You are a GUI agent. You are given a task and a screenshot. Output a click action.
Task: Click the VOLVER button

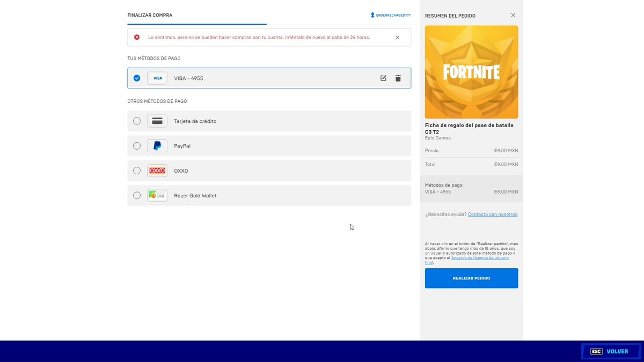coord(611,351)
